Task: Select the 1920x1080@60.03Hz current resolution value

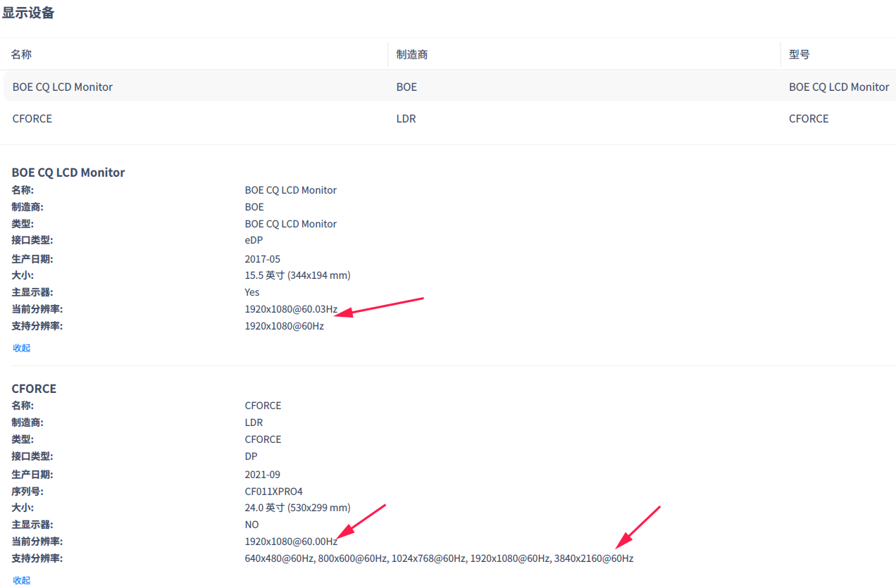Action: pos(291,309)
